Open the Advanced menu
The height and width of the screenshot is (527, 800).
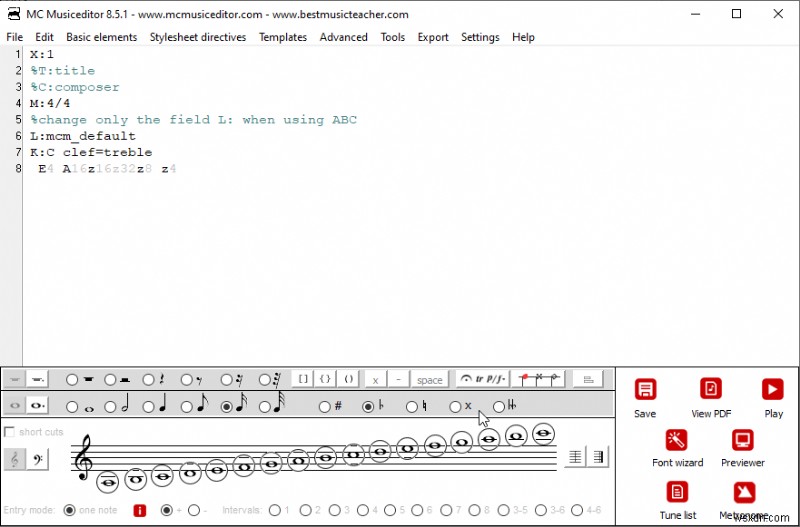343,37
